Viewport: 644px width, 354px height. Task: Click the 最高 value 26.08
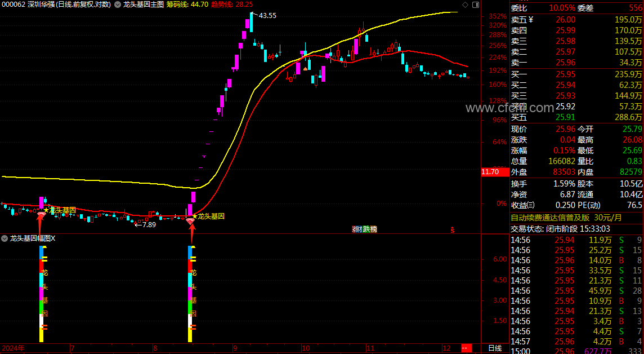pyautogui.click(x=633, y=140)
